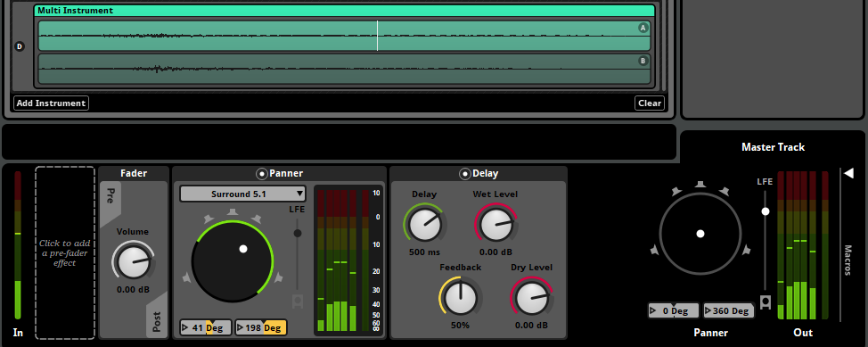Add a pre-fader effect slot
The height and width of the screenshot is (347, 868).
tap(65, 252)
